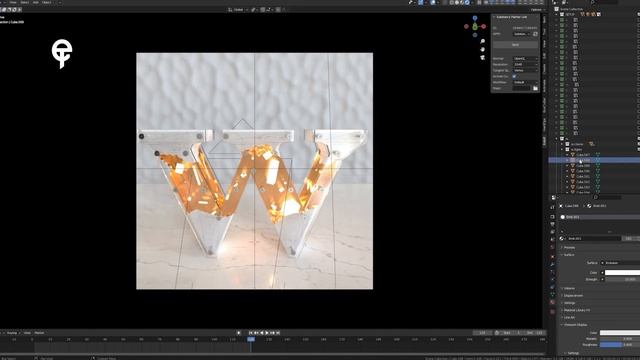Screen dimensions: 640x360
Task: Open the timeline Marker menu
Action: tap(39, 333)
